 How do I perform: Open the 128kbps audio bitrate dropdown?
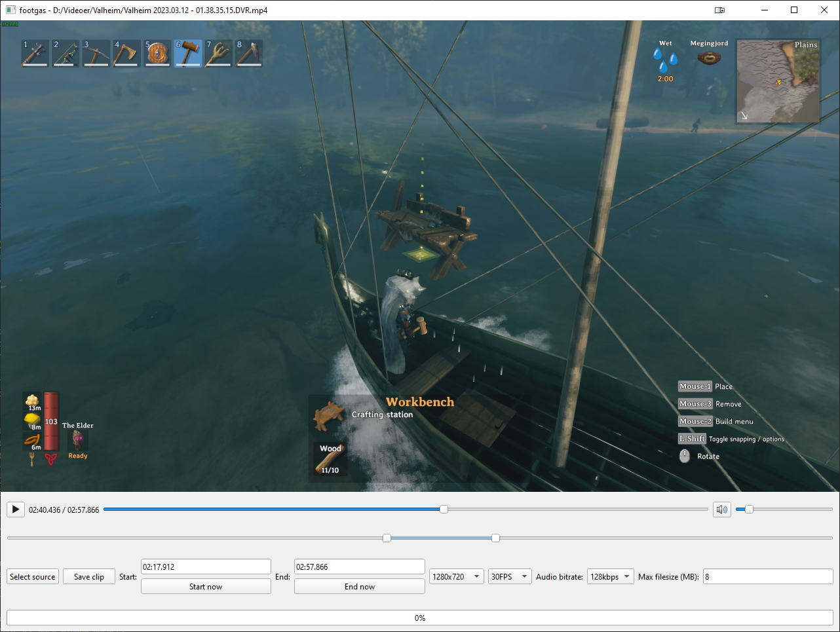pyautogui.click(x=611, y=577)
